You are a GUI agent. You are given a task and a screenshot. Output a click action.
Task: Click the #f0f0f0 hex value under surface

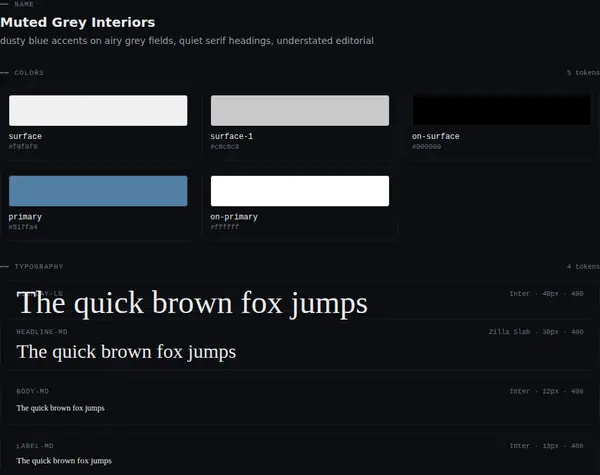(x=23, y=147)
